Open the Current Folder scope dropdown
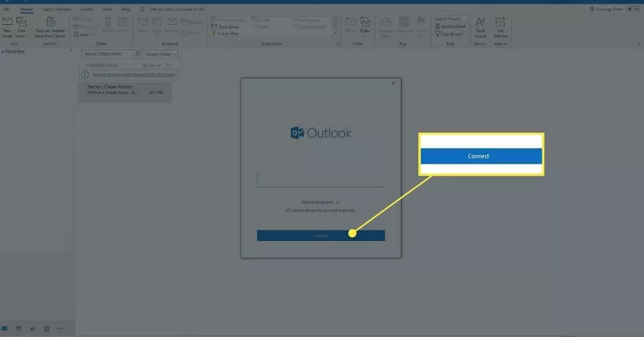 (161, 54)
